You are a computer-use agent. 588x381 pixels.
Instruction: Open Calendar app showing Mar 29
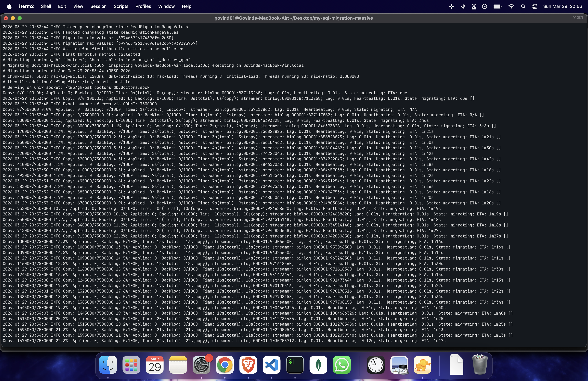coord(155,365)
